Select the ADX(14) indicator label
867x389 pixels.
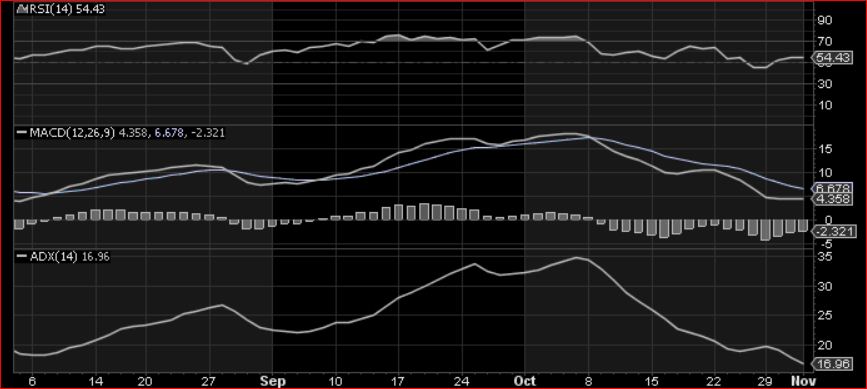click(x=54, y=256)
